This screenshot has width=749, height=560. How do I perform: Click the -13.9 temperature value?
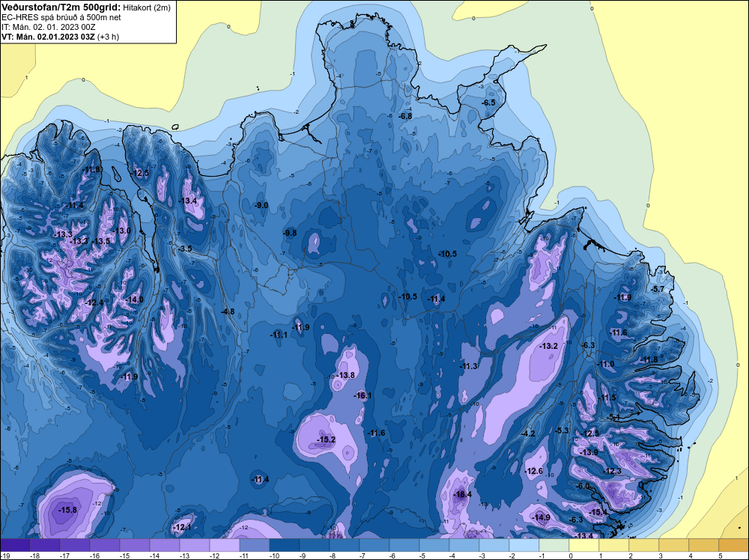(589, 452)
